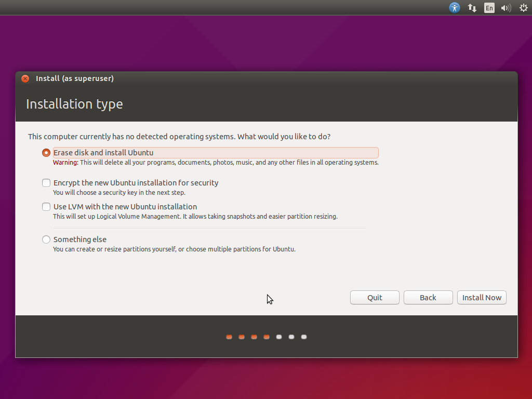The image size is (532, 399).
Task: Click the 'no detected operating systems' question text
Action: 179,137
